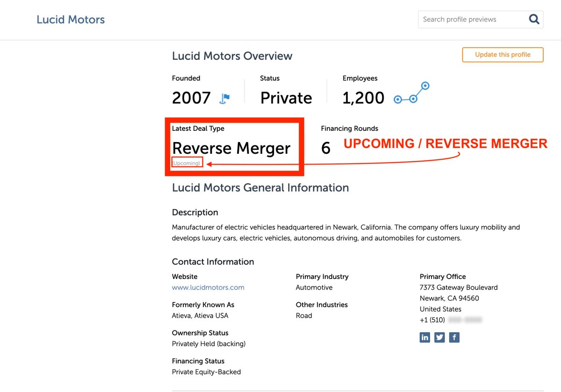The image size is (561, 392).
Task: Click the Facebook icon
Action: point(454,337)
